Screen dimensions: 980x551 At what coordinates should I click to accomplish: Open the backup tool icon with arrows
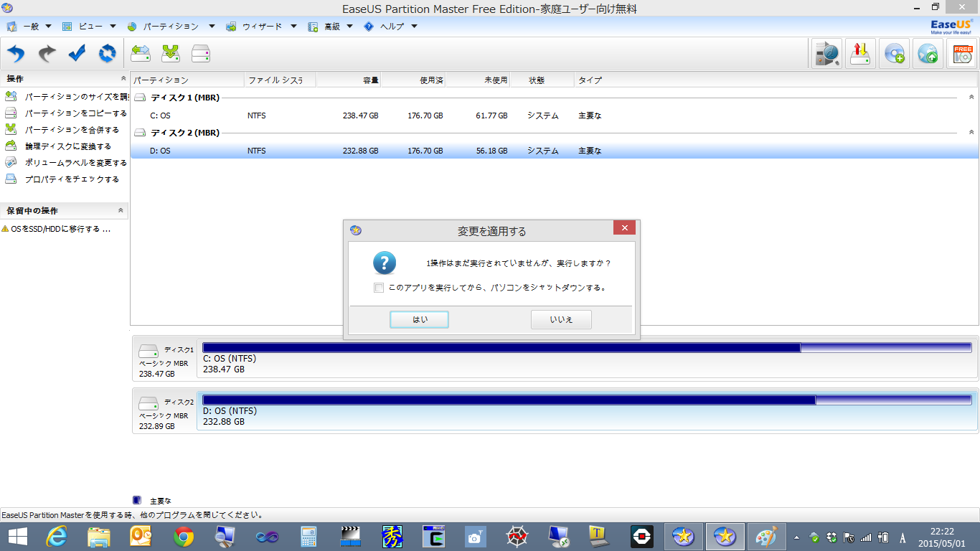click(x=860, y=54)
